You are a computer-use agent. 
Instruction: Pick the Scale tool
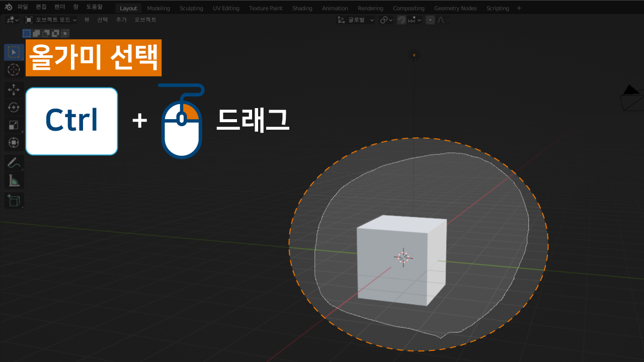(14, 125)
